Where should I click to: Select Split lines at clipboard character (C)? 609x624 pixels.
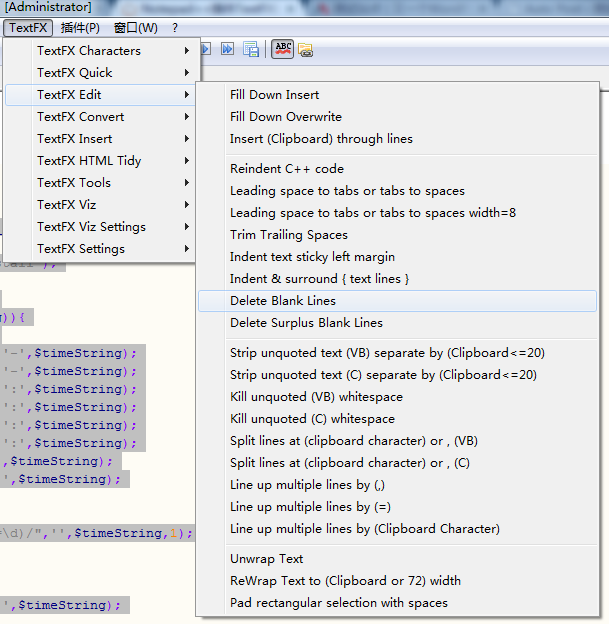point(397,463)
